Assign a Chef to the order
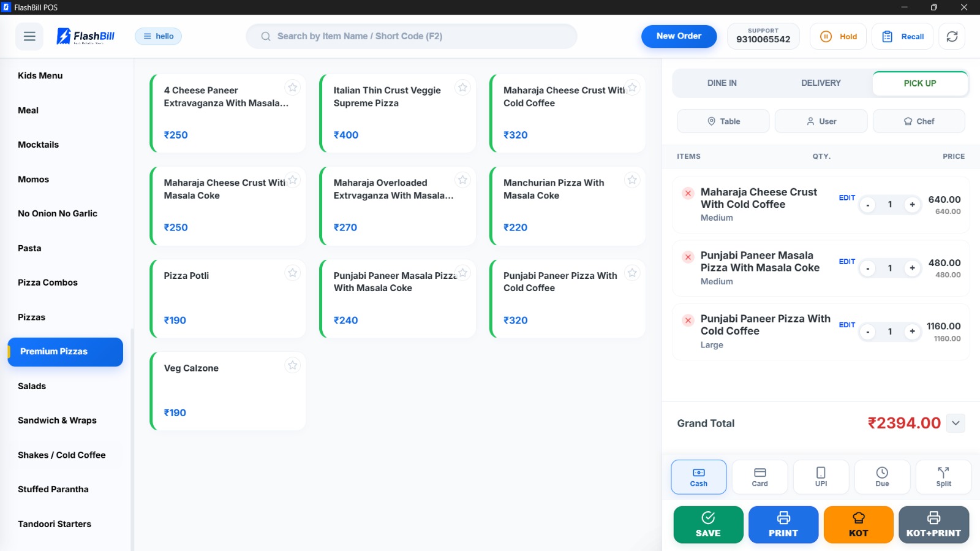 919,121
